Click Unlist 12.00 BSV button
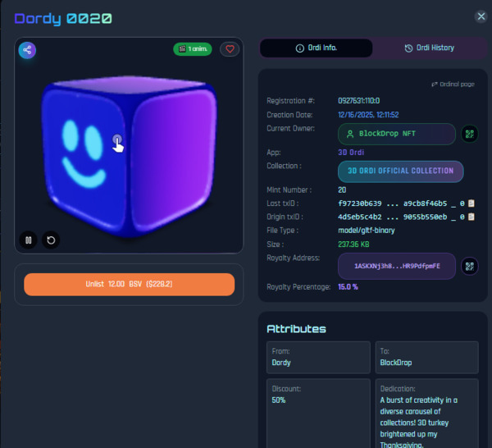The height and width of the screenshot is (448, 492). pos(130,284)
